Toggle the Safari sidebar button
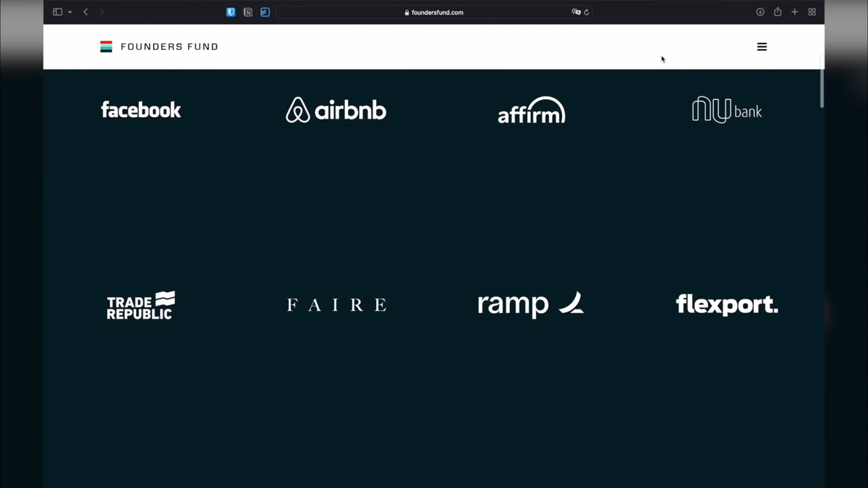This screenshot has width=868, height=488. click(58, 12)
